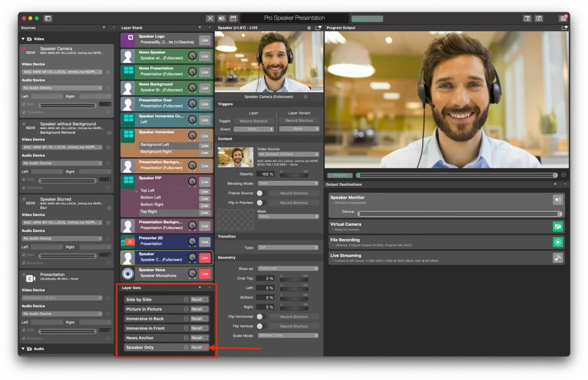
Task: Click cut transition icon in top toolbar
Action: pos(210,18)
